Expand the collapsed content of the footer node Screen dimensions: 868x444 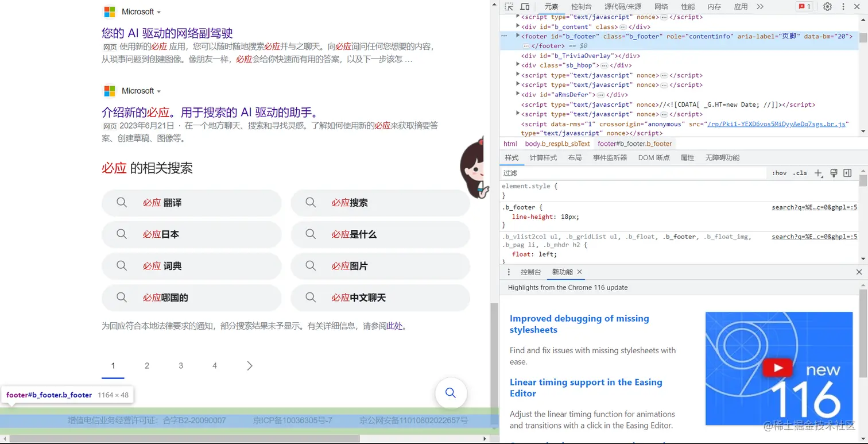coord(525,45)
